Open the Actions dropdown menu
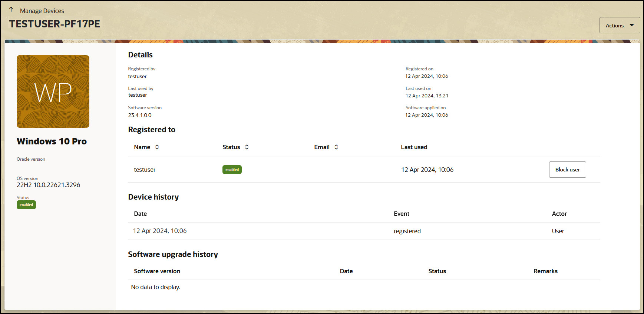Screen dimensions: 644x314 620,25
